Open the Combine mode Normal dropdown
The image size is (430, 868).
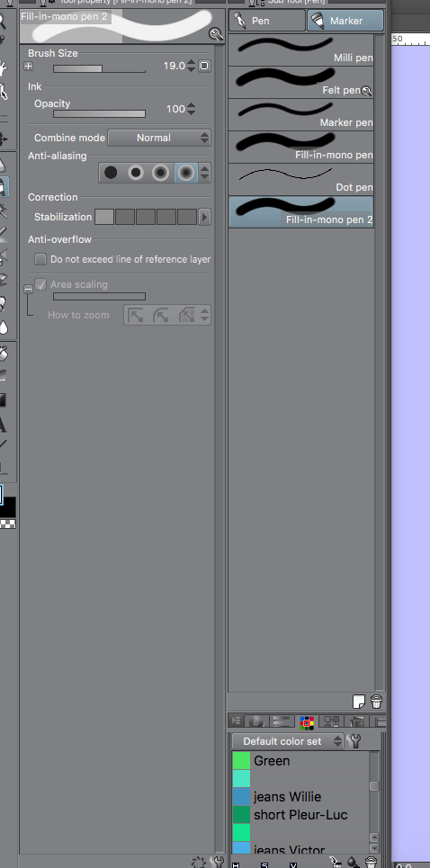(x=159, y=138)
